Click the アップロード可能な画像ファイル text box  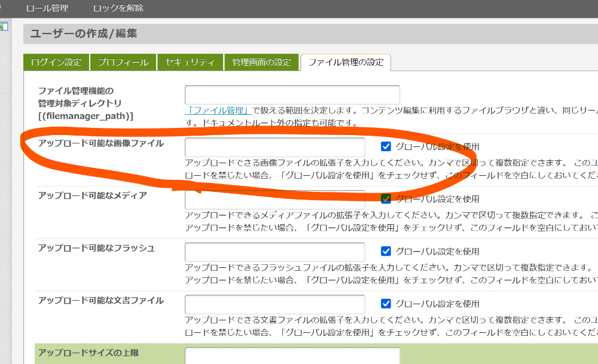click(274, 147)
